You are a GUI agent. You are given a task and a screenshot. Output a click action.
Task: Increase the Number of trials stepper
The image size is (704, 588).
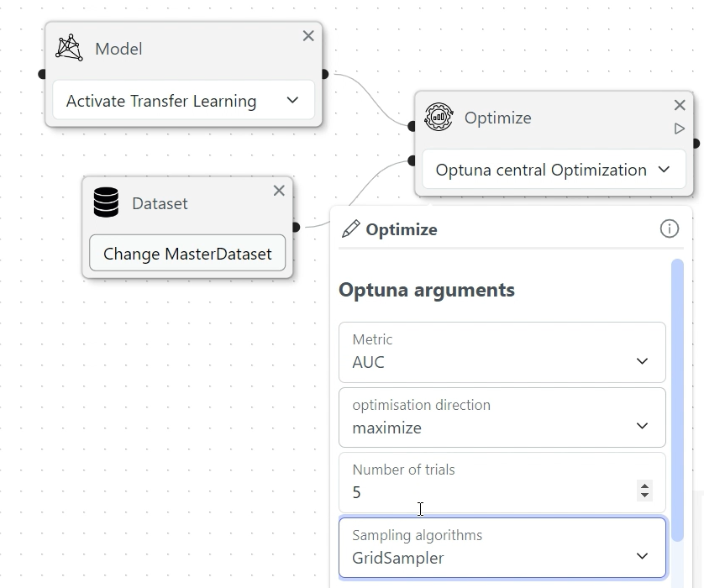pyautogui.click(x=644, y=486)
